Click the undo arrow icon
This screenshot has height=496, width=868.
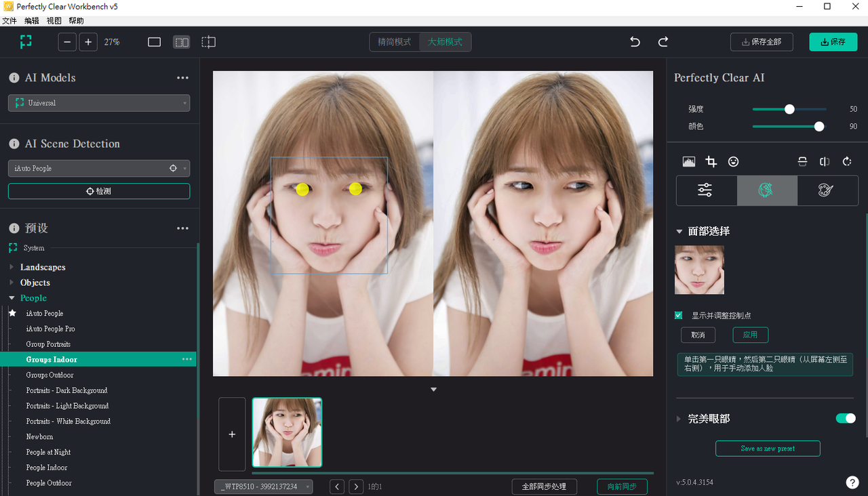pos(635,42)
